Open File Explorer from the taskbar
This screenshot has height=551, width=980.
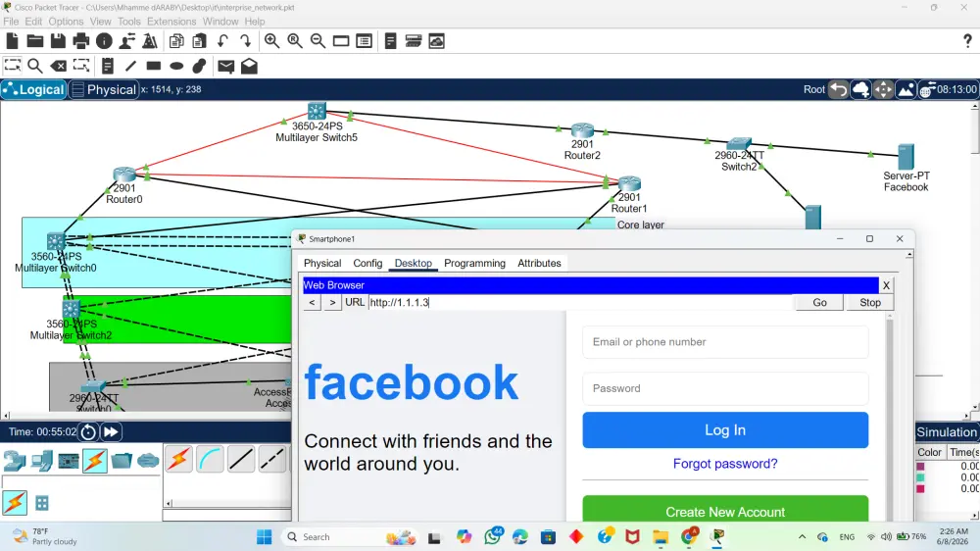point(661,536)
